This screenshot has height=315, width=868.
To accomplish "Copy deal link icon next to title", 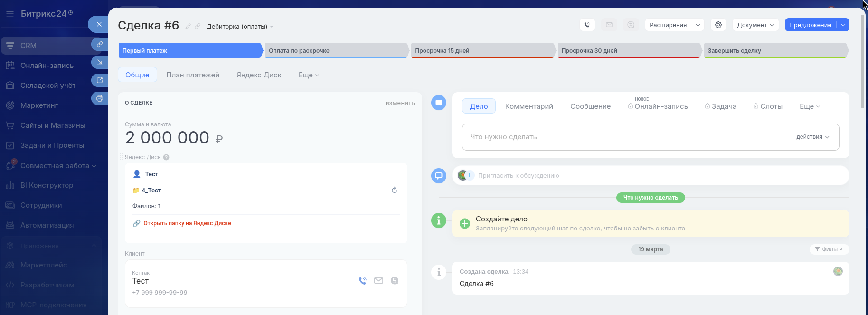I will pyautogui.click(x=198, y=27).
